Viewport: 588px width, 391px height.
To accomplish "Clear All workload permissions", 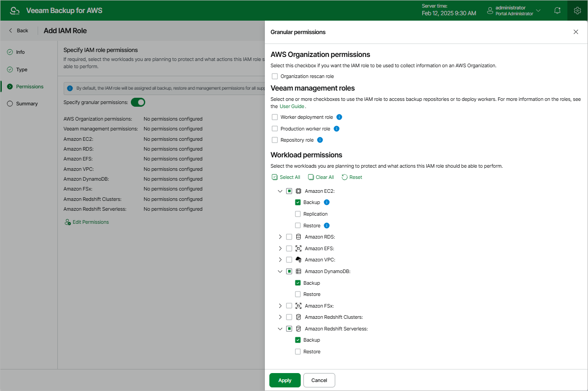I will 321,177.
